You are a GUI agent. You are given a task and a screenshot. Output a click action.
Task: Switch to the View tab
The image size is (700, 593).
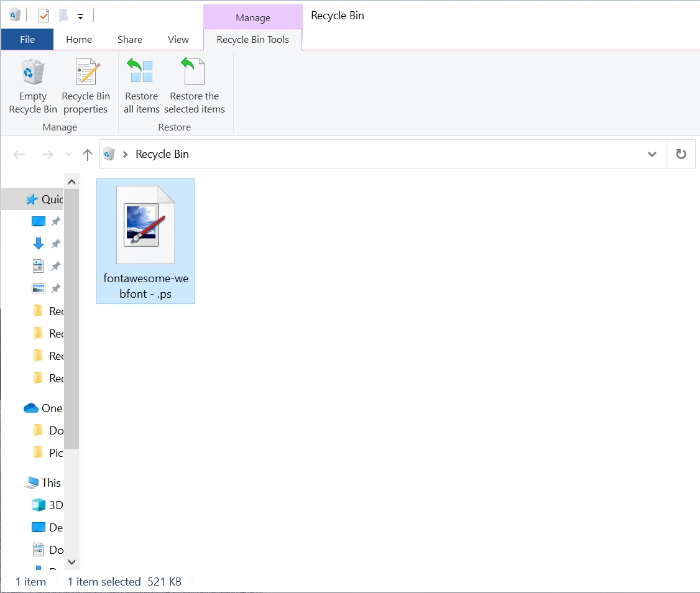[x=178, y=39]
